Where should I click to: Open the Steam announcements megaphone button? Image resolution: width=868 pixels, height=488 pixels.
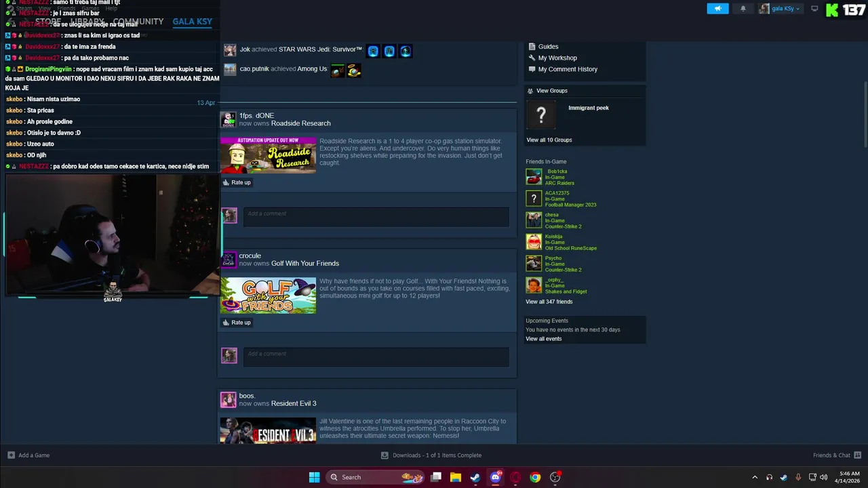pyautogui.click(x=717, y=9)
